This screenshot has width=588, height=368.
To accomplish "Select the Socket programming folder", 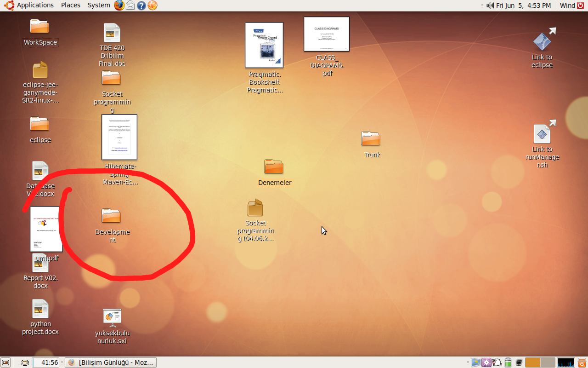I will [111, 78].
